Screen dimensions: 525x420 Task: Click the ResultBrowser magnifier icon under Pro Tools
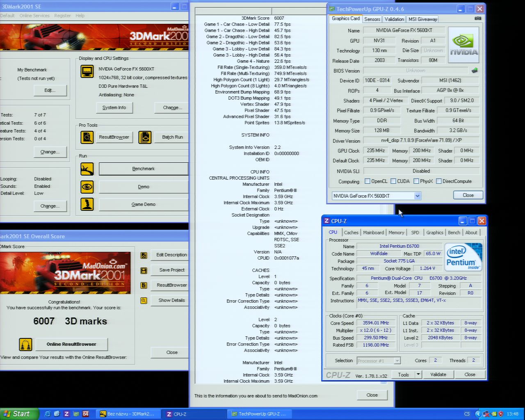[x=87, y=137]
